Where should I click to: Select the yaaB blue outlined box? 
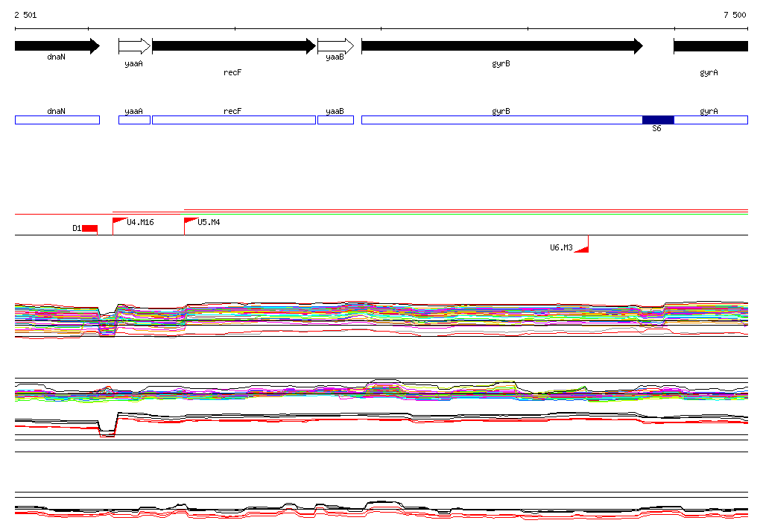[x=336, y=120]
